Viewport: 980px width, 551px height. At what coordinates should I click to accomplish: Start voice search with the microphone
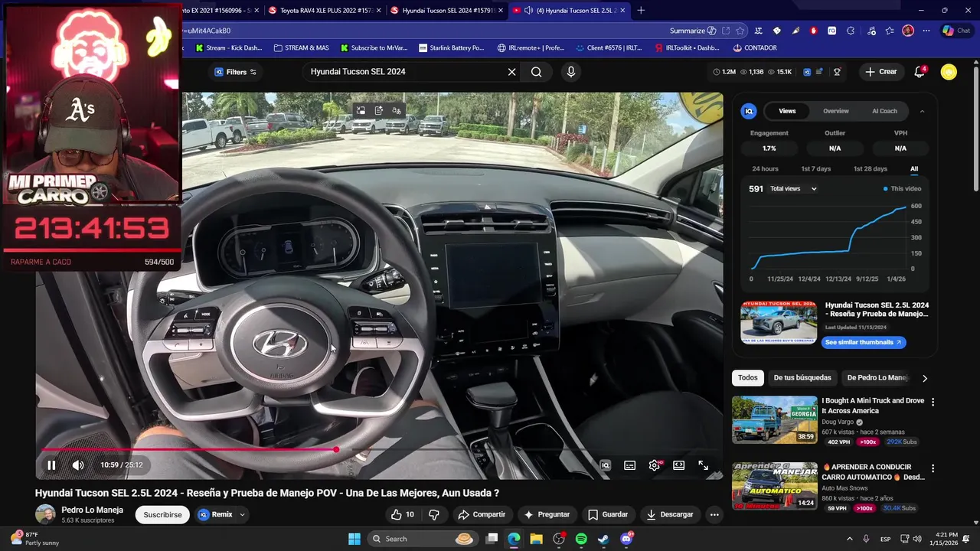570,72
